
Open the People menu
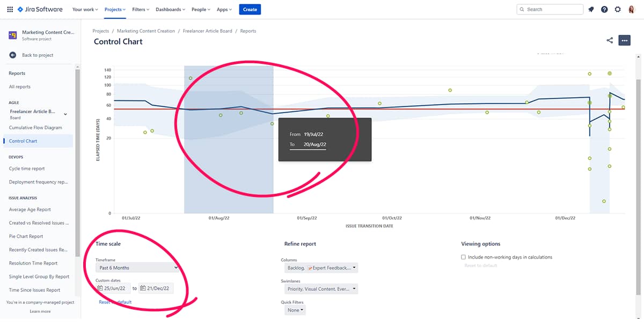coord(201,9)
